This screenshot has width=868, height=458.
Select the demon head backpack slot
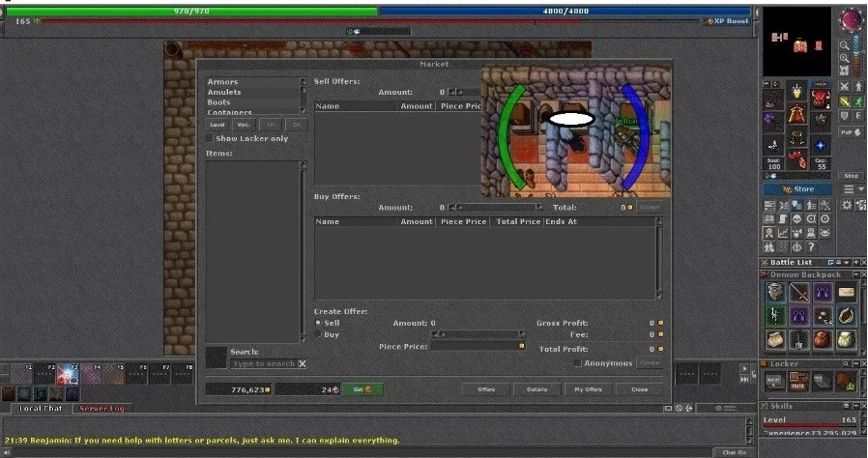point(821,99)
